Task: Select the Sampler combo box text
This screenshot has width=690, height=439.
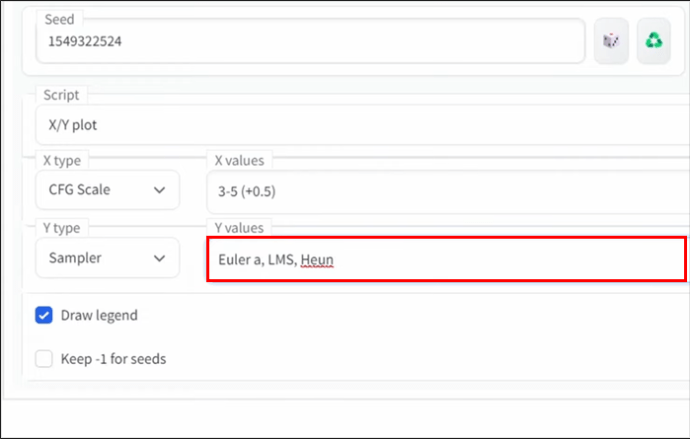Action: [x=74, y=258]
